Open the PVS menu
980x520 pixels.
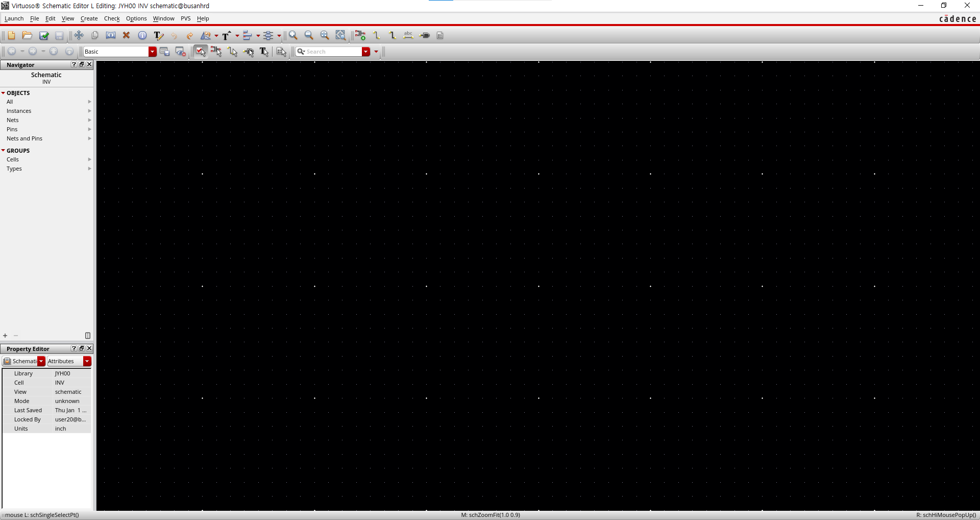(185, 18)
